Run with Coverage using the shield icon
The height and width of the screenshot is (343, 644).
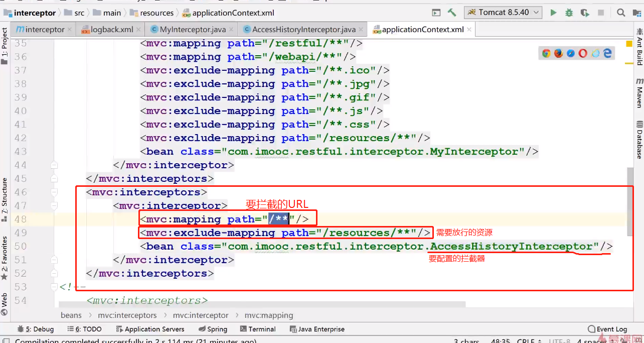point(584,13)
